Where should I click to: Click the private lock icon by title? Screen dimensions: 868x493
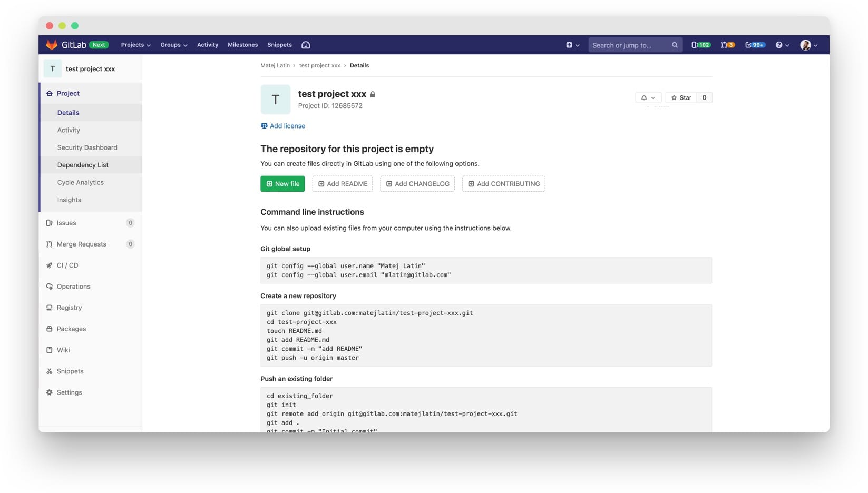coord(373,94)
